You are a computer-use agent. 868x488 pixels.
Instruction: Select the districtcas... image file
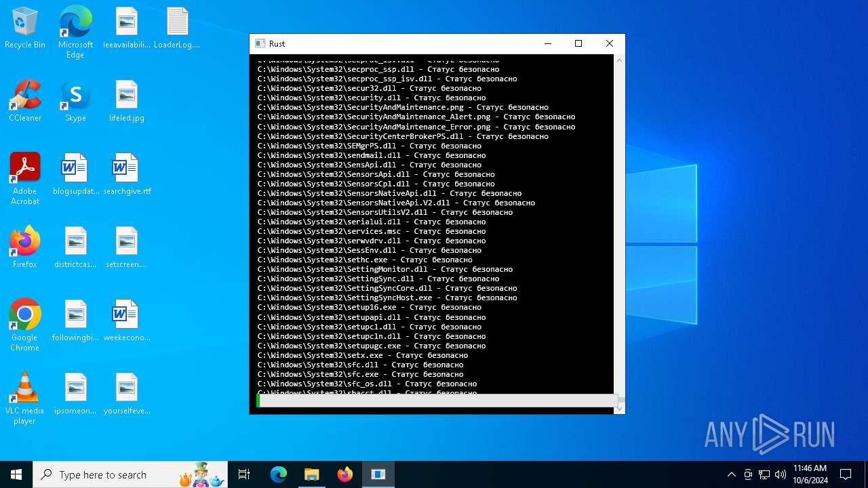pos(75,247)
